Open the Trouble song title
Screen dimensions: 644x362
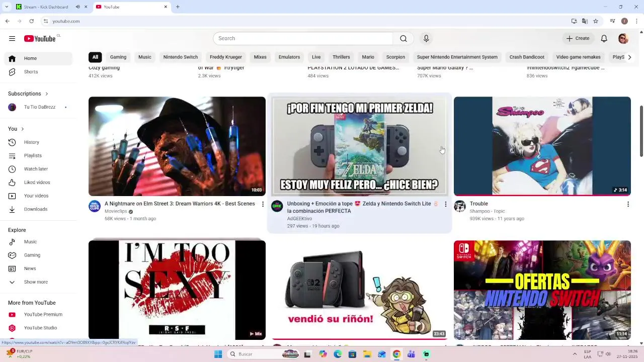tap(479, 204)
